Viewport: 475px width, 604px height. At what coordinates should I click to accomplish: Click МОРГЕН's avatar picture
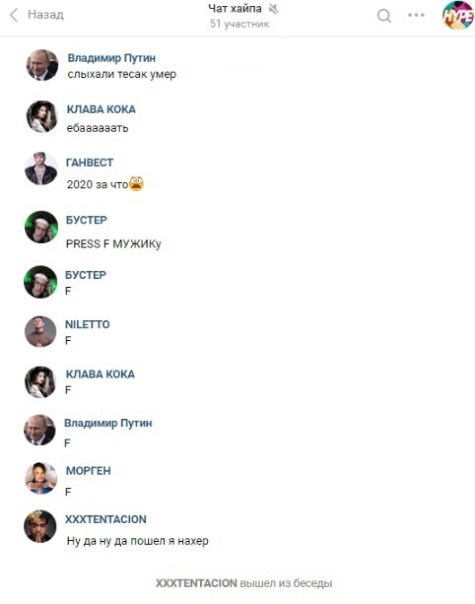click(41, 478)
